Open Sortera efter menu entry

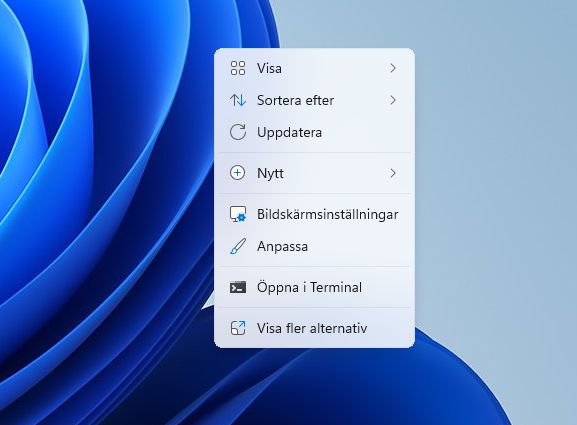[314, 100]
